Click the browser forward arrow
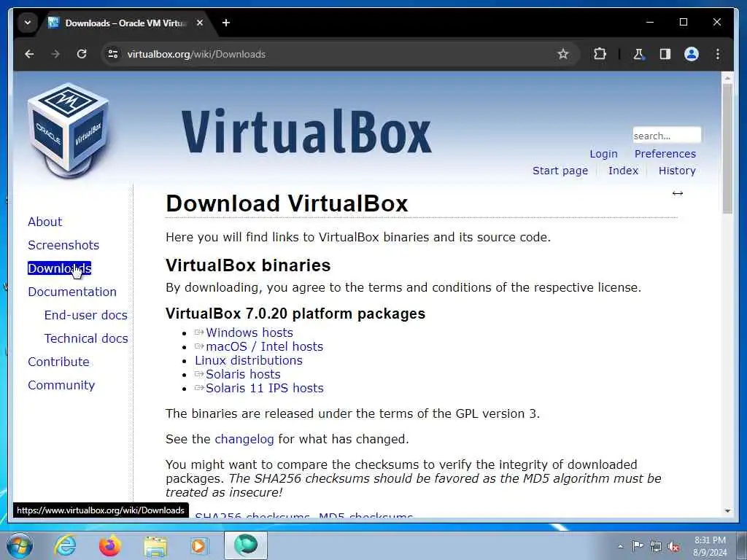 click(55, 54)
